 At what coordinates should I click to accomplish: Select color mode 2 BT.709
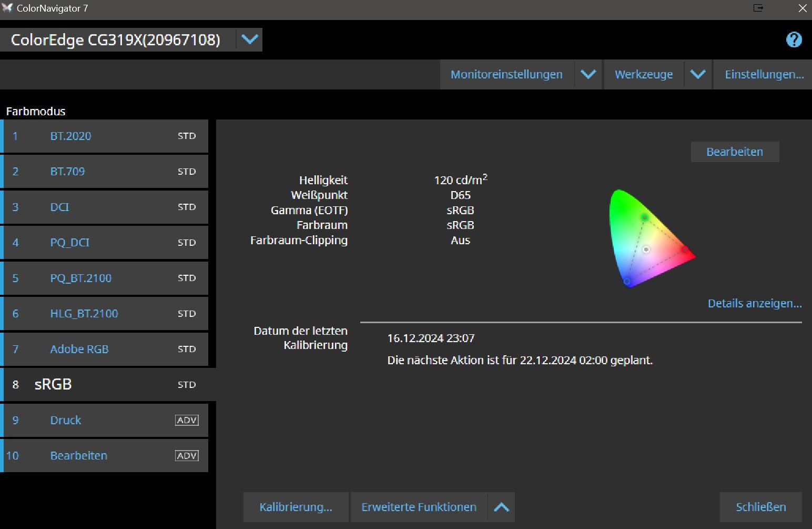click(104, 172)
